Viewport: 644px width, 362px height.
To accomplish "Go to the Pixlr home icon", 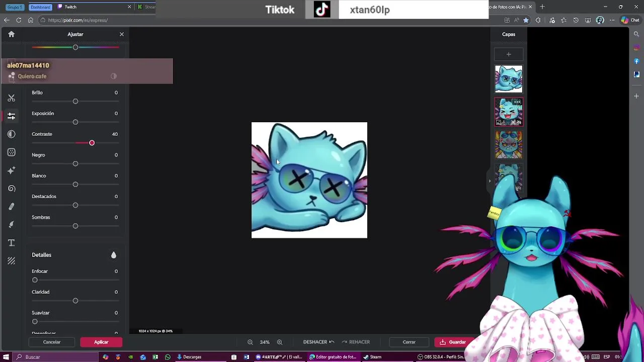I will pos(11,34).
